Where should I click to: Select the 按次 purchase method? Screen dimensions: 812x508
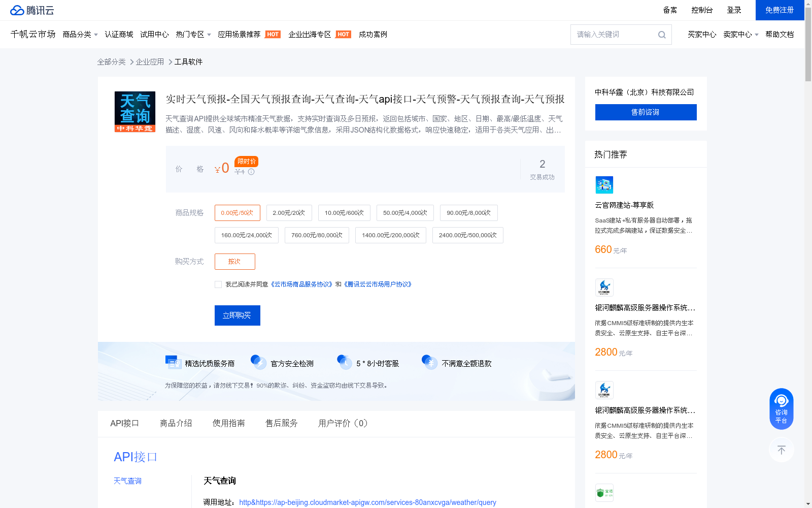click(235, 262)
